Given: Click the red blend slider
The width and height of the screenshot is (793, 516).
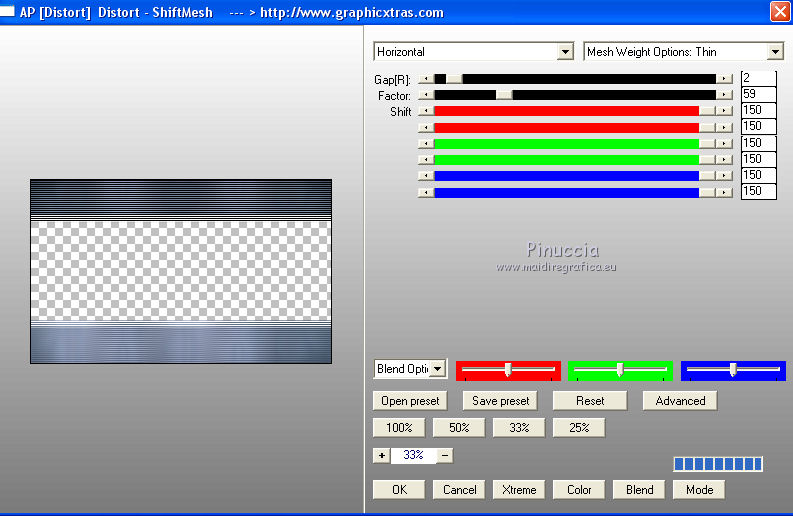Looking at the screenshot, I should click(508, 371).
